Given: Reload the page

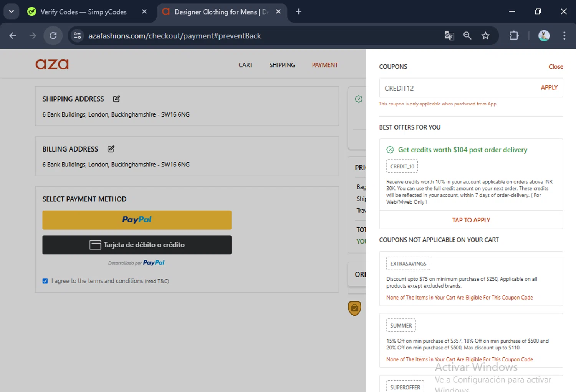Looking at the screenshot, I should click(x=53, y=36).
